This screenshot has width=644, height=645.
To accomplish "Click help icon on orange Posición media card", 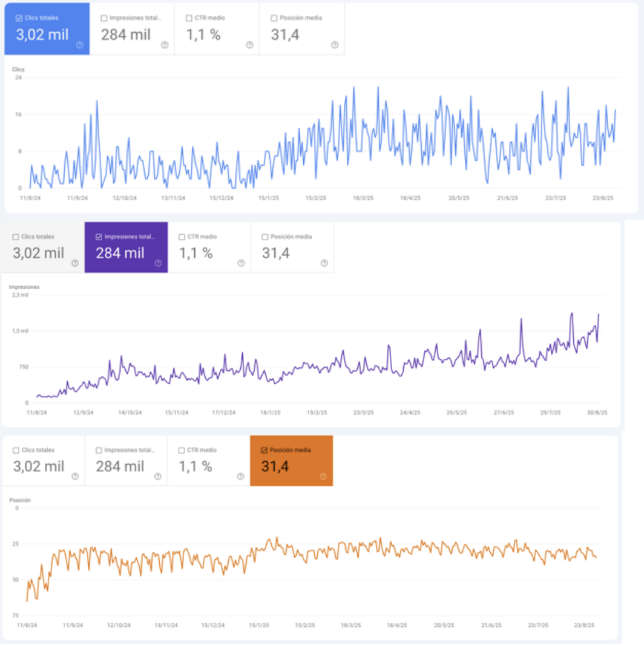I will 323,477.
